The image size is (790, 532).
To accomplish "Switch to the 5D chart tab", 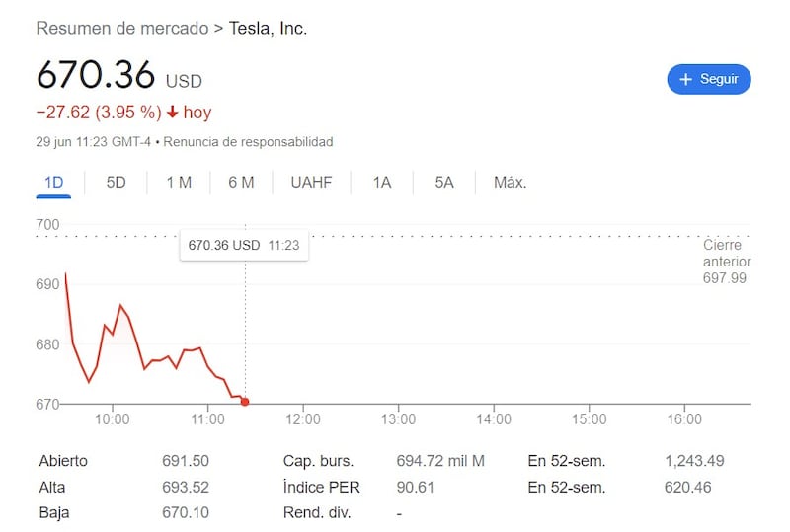I will click(116, 183).
